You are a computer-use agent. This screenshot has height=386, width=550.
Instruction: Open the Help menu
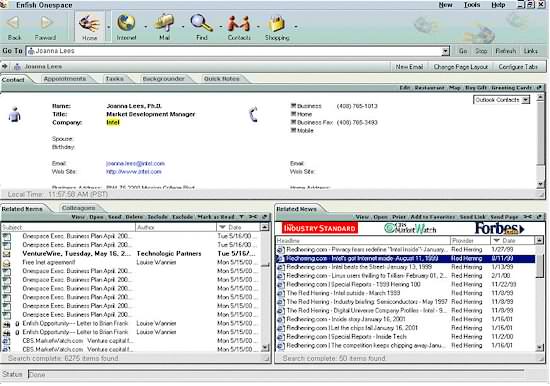coord(498,5)
